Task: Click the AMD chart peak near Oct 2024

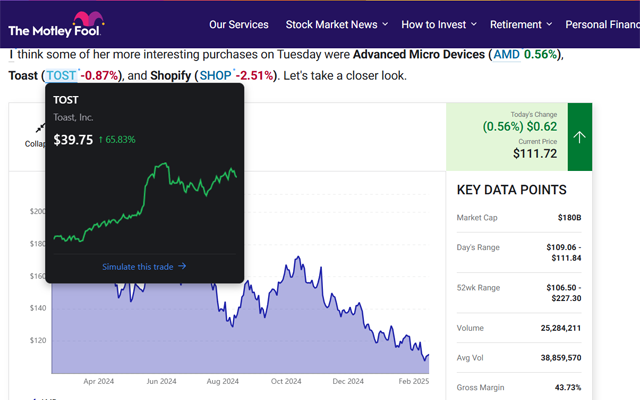Action: pyautogui.click(x=298, y=257)
